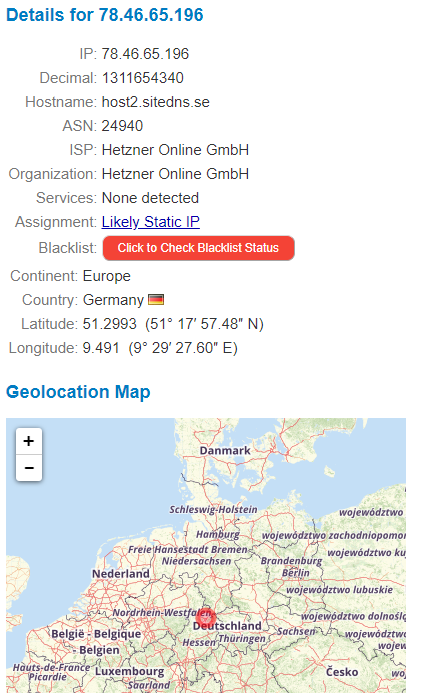Click the Luxembourg label on map
The width and height of the screenshot is (433, 693).
click(x=129, y=671)
